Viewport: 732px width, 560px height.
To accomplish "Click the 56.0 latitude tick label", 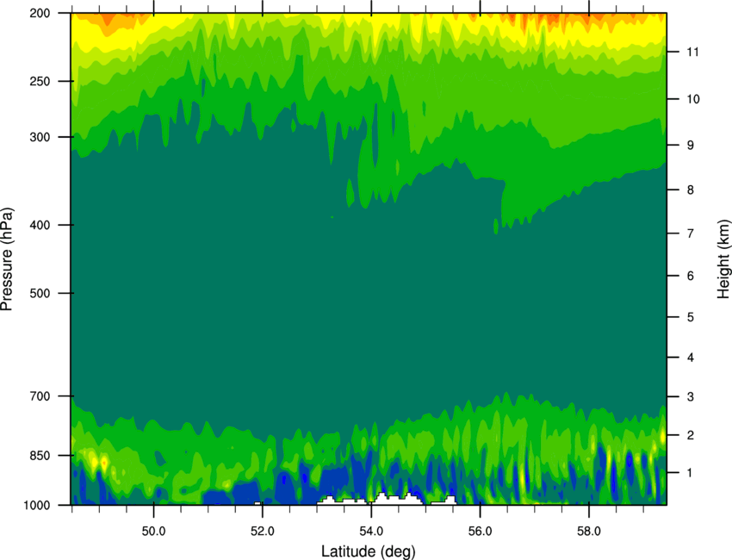I will click(x=480, y=532).
